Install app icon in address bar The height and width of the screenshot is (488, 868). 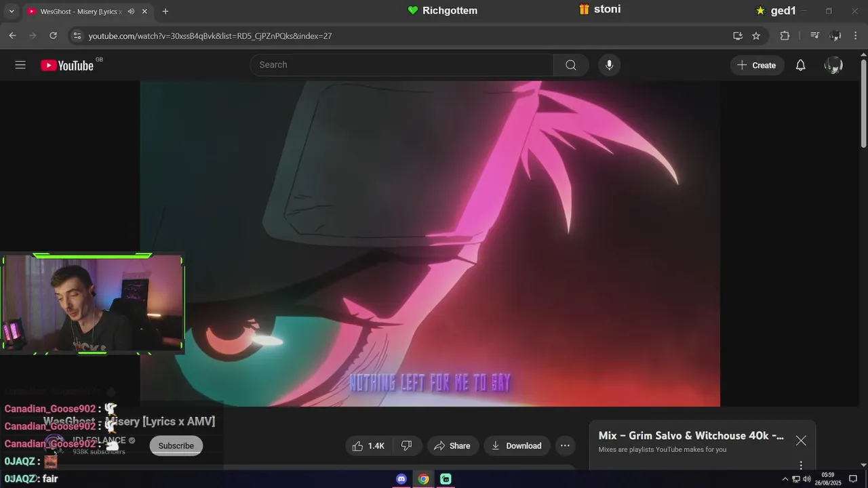pos(738,36)
